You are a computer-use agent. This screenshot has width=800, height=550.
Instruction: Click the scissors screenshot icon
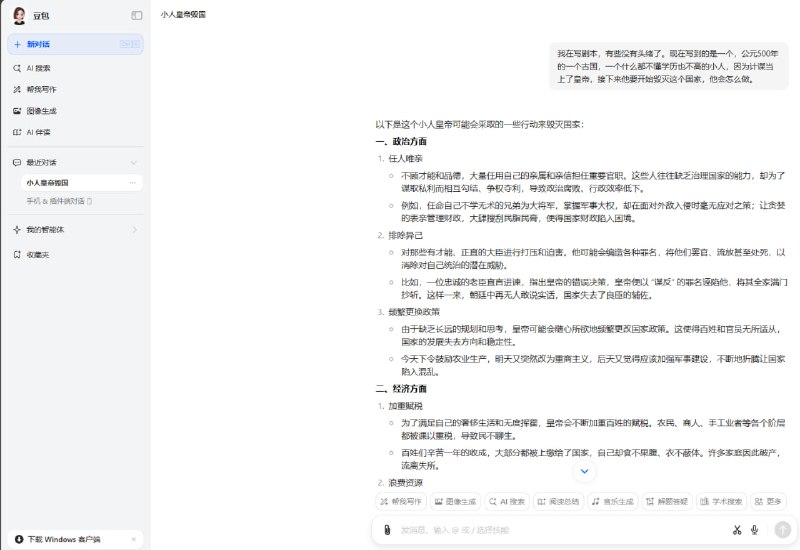(737, 530)
